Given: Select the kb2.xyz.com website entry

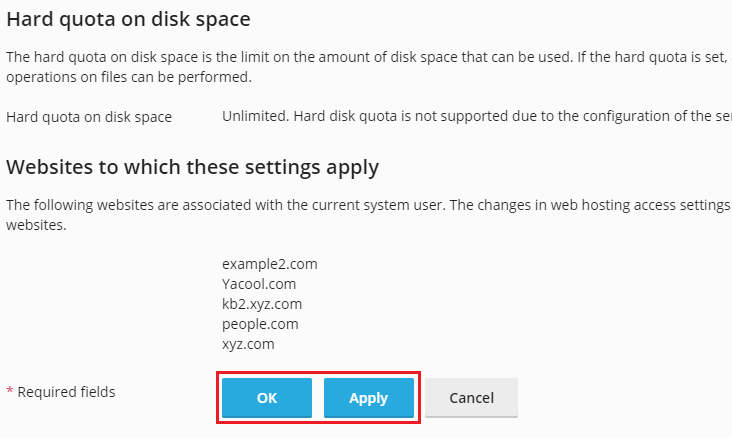Looking at the screenshot, I should [262, 304].
